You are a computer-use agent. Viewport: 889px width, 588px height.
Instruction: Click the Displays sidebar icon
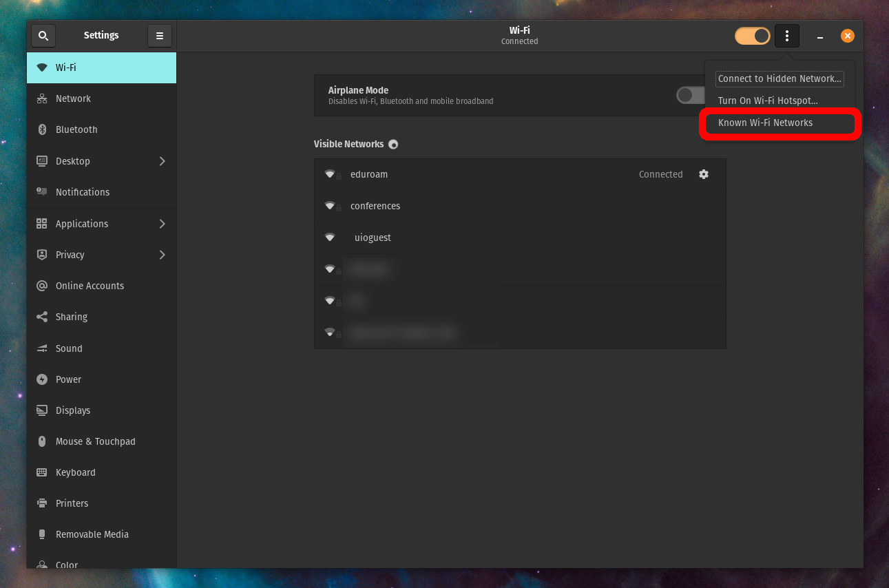pyautogui.click(x=42, y=410)
